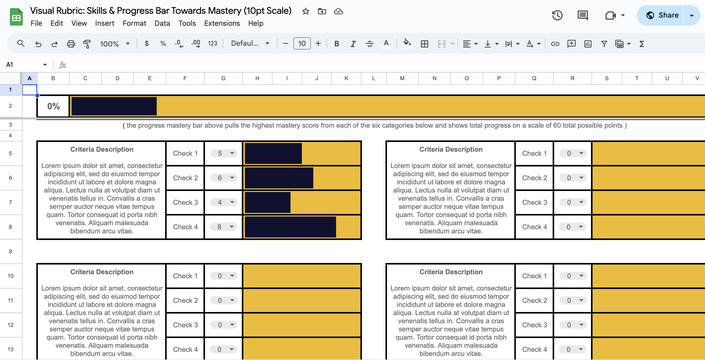Expand the zoom level 100% dropdown

tap(115, 44)
